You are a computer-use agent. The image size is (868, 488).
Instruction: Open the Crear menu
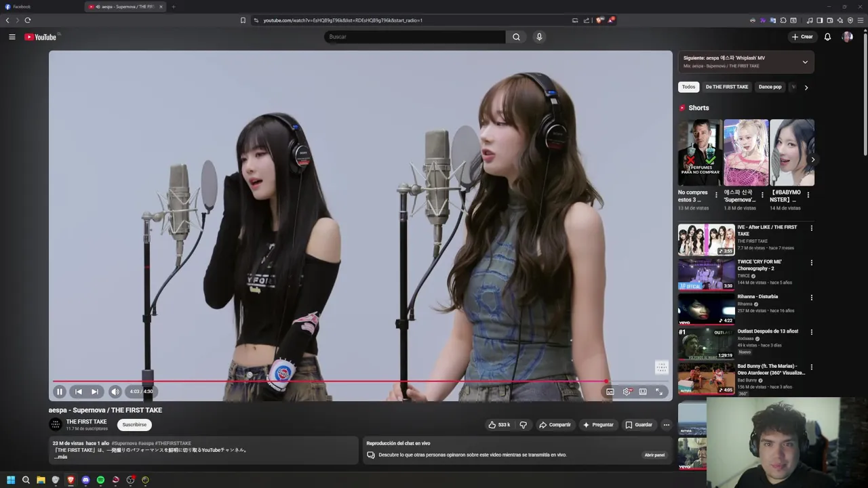(802, 37)
